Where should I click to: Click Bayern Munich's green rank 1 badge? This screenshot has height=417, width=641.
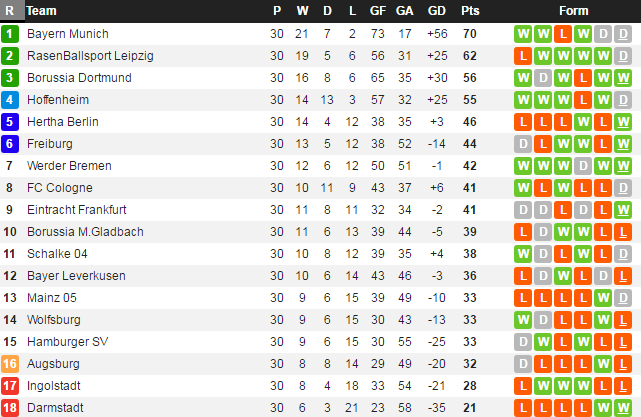pyautogui.click(x=10, y=33)
